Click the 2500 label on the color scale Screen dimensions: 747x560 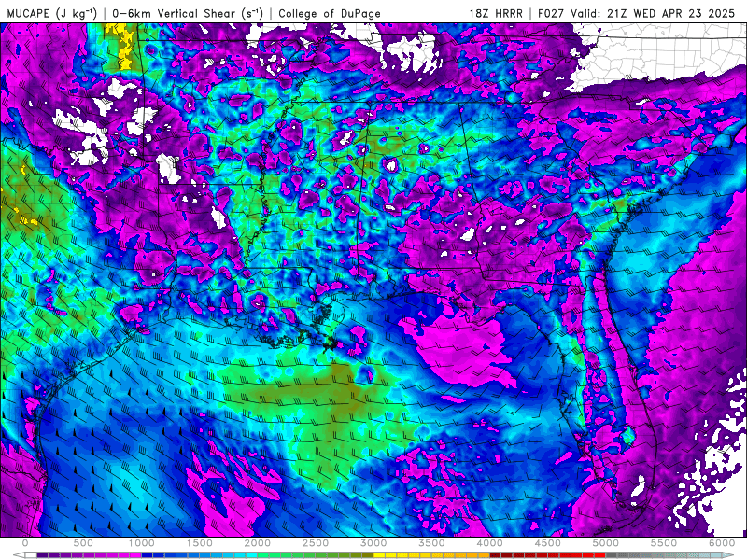coord(316,543)
